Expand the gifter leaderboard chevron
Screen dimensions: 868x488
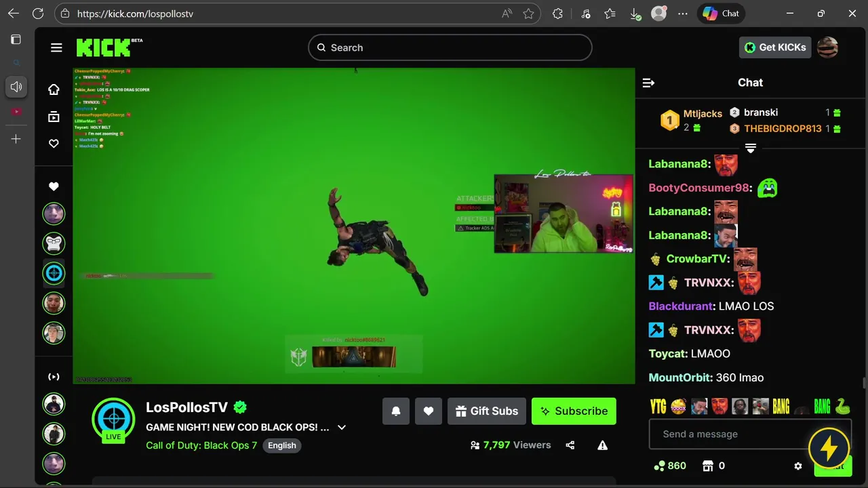pos(751,148)
